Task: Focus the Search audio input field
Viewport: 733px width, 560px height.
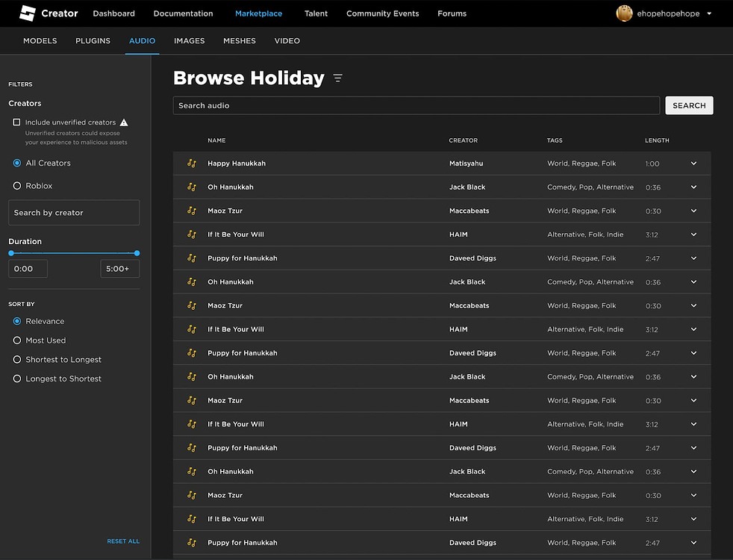Action: coord(416,105)
